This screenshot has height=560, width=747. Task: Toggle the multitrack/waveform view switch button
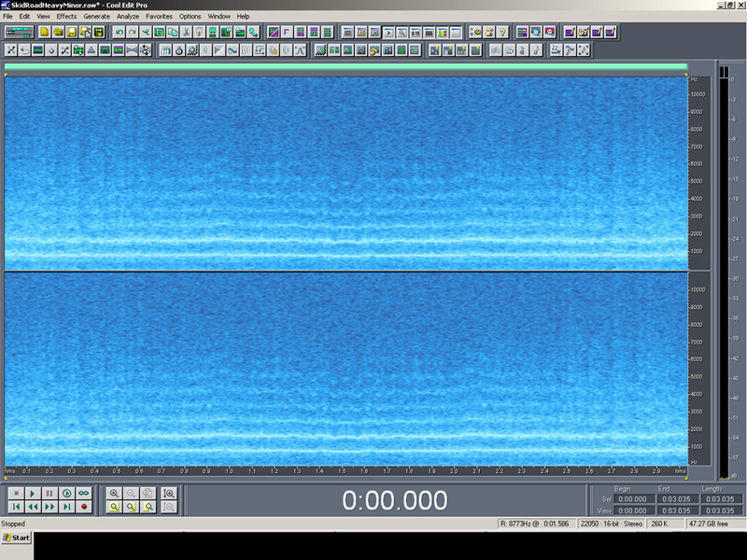point(19,32)
